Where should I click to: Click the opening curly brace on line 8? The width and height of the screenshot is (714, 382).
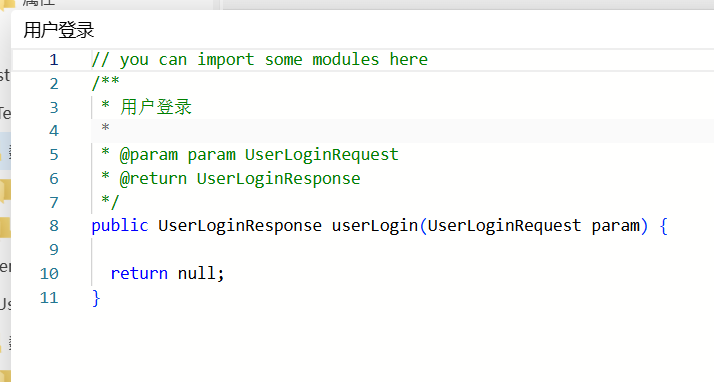pyautogui.click(x=663, y=226)
